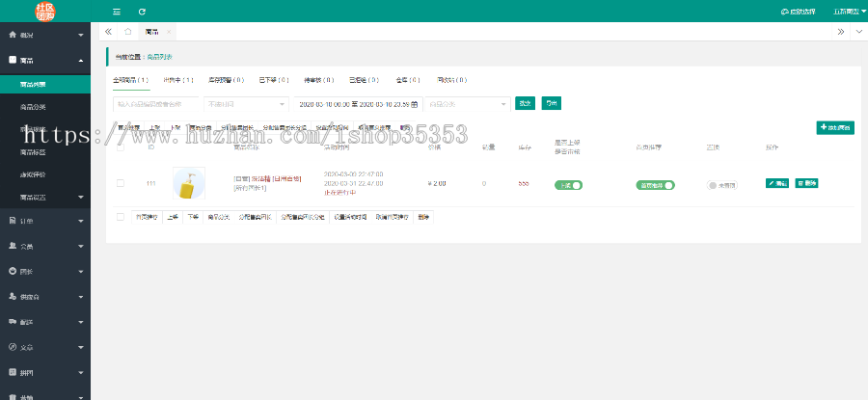
Task: Click the trash 删除 button for product 111
Action: (x=806, y=183)
